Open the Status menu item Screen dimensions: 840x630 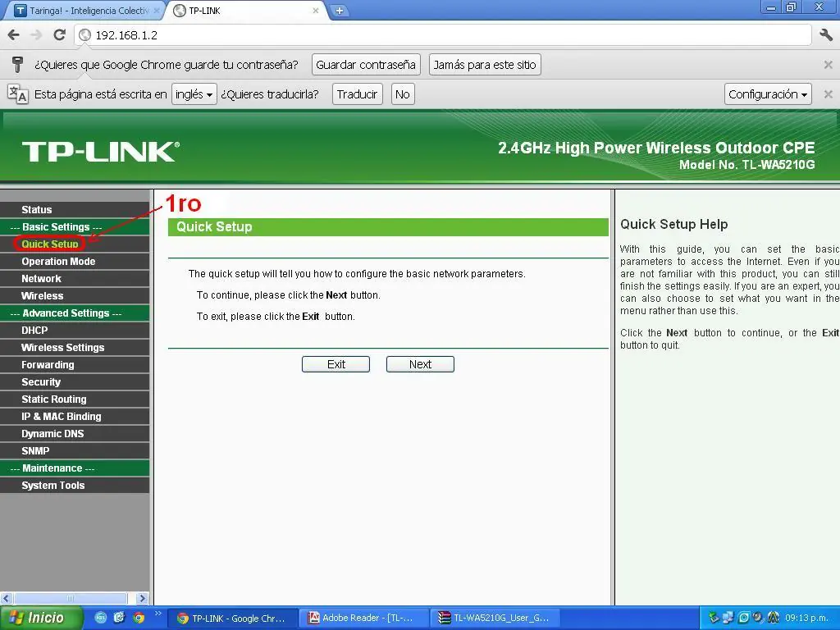[75, 210]
